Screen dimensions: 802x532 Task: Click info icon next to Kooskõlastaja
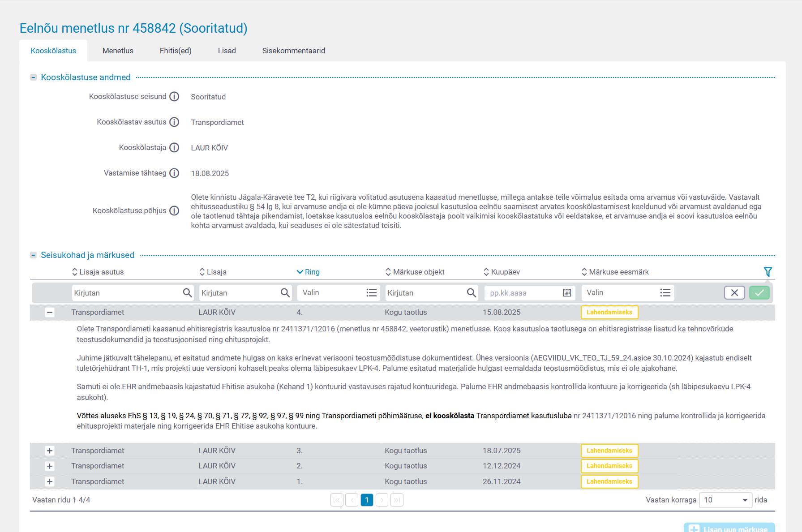click(174, 148)
